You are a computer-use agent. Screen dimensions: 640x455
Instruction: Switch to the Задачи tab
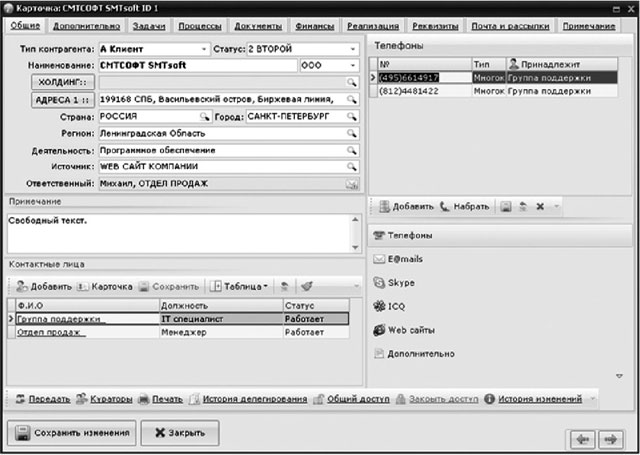(x=149, y=26)
